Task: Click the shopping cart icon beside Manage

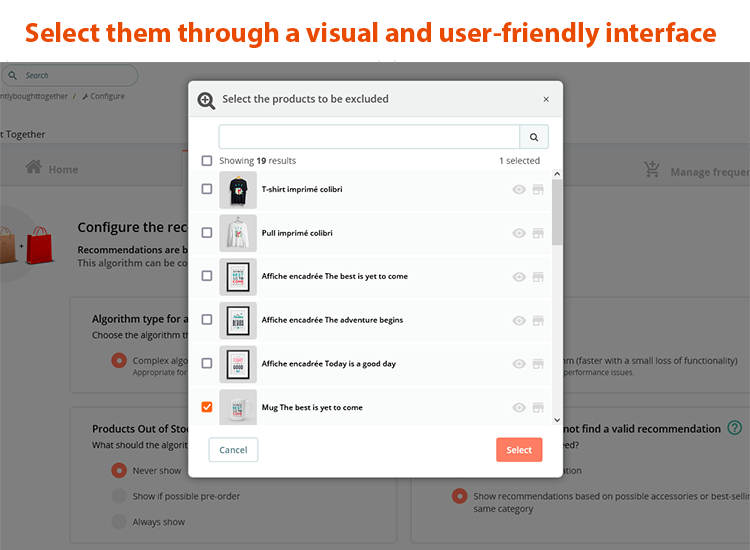Action: (651, 169)
